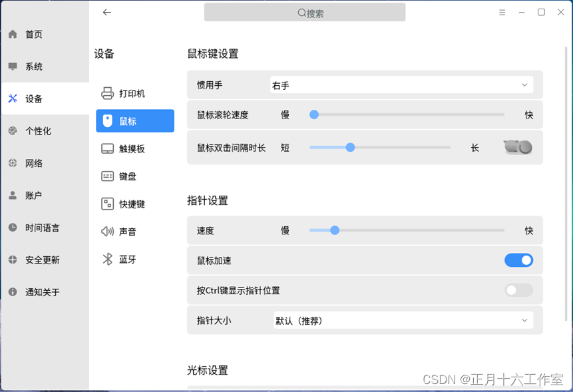Click the 长 label of double-click interval

coord(475,148)
